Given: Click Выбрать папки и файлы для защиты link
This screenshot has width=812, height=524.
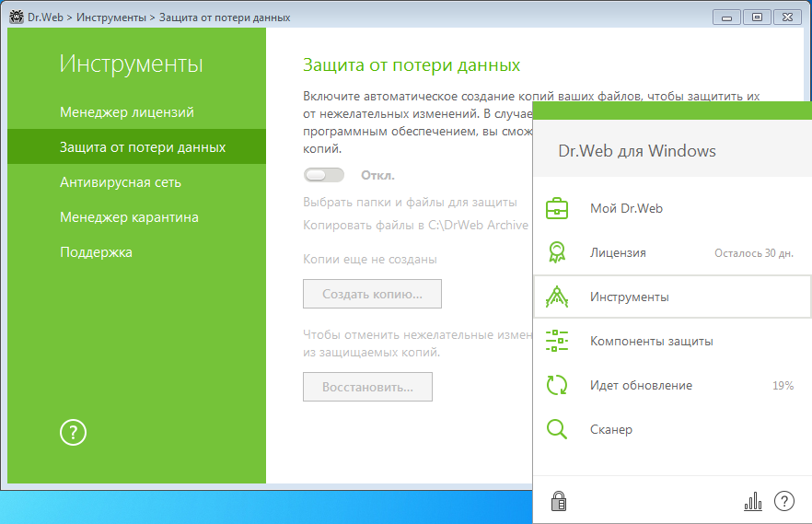Looking at the screenshot, I should tap(410, 202).
